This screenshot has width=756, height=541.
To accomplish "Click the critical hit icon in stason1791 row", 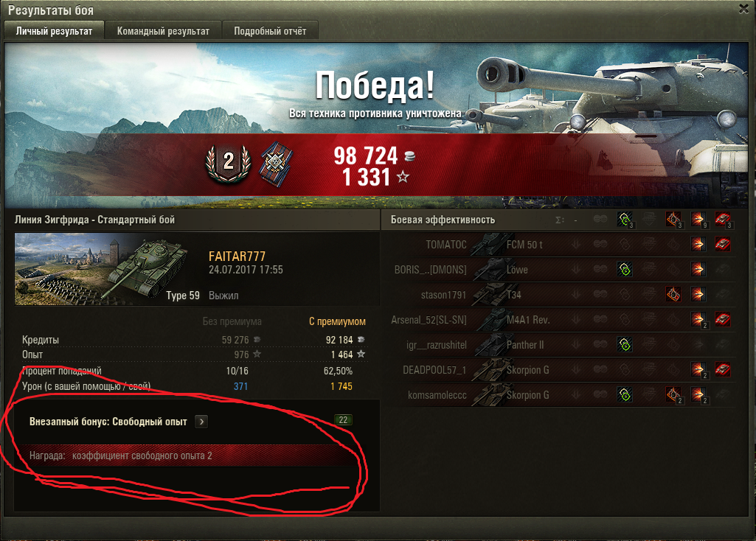I will pyautogui.click(x=673, y=294).
